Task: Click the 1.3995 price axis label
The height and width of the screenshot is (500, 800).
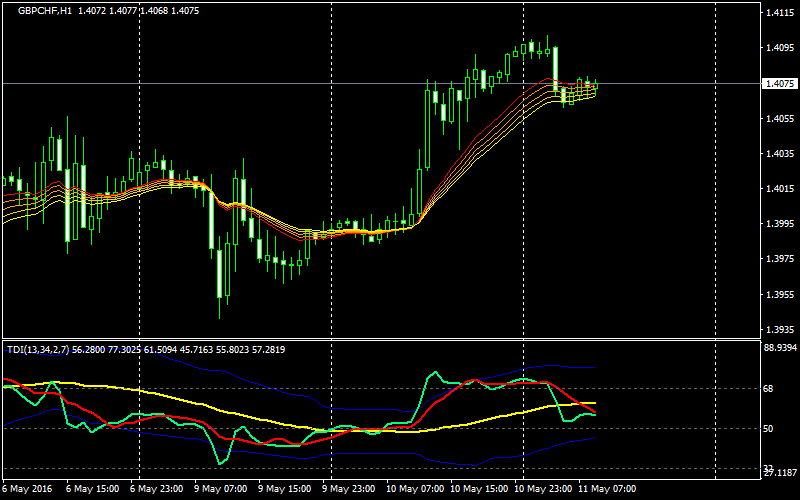Action: pyautogui.click(x=780, y=224)
